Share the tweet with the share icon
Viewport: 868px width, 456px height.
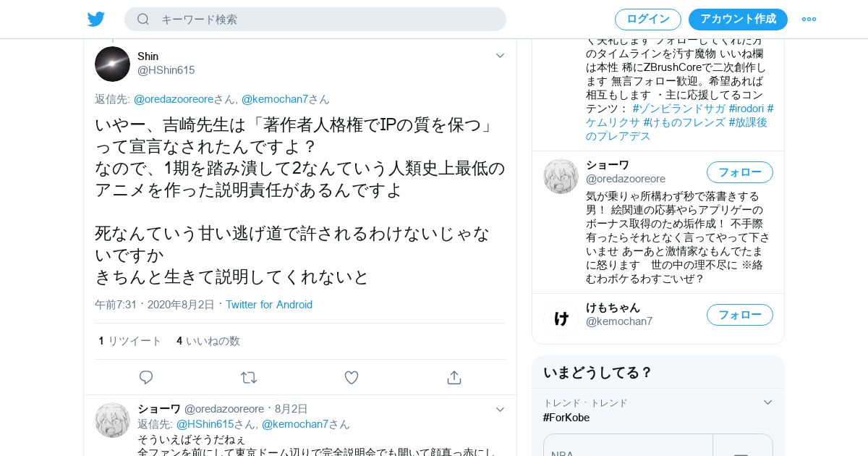(x=454, y=377)
